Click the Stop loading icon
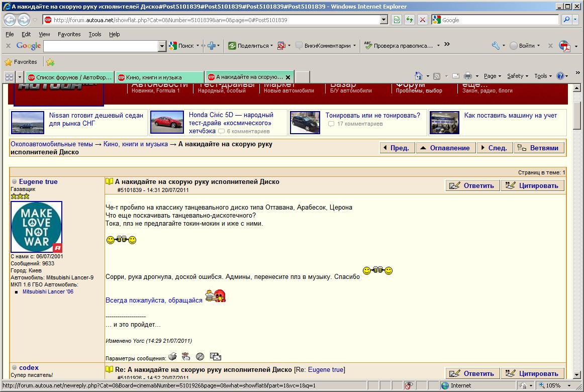Image resolution: width=584 pixels, height=392 pixels. [x=423, y=20]
